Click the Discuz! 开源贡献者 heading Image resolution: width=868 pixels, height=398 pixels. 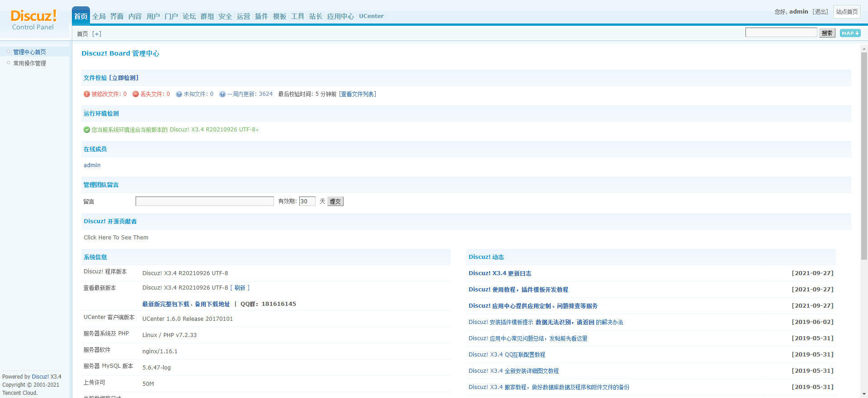point(110,221)
